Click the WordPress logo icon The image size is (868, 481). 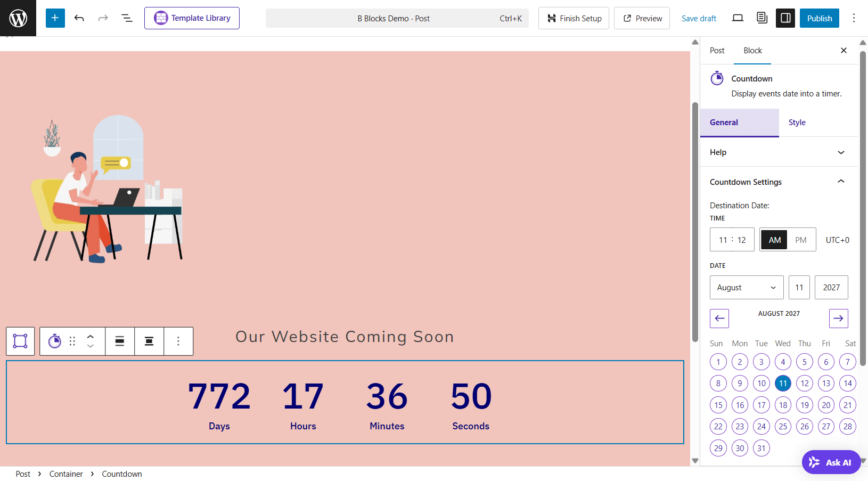pos(18,18)
